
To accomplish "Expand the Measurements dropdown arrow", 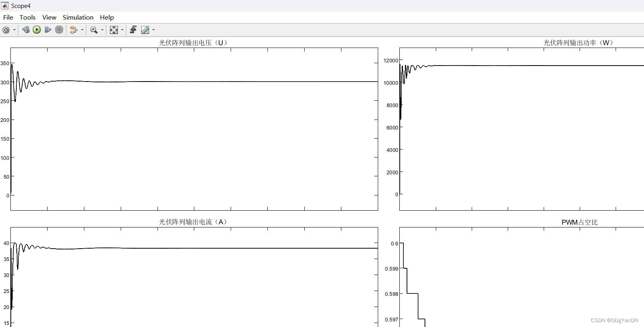I will point(154,30).
